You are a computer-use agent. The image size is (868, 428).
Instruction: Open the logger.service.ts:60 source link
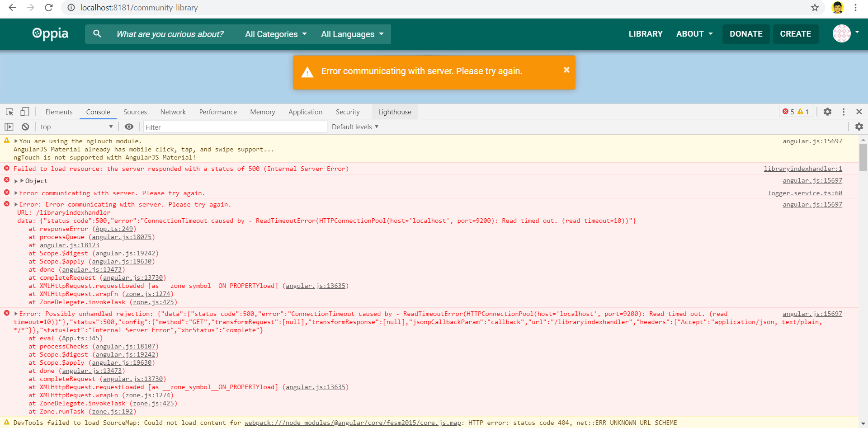coord(805,193)
